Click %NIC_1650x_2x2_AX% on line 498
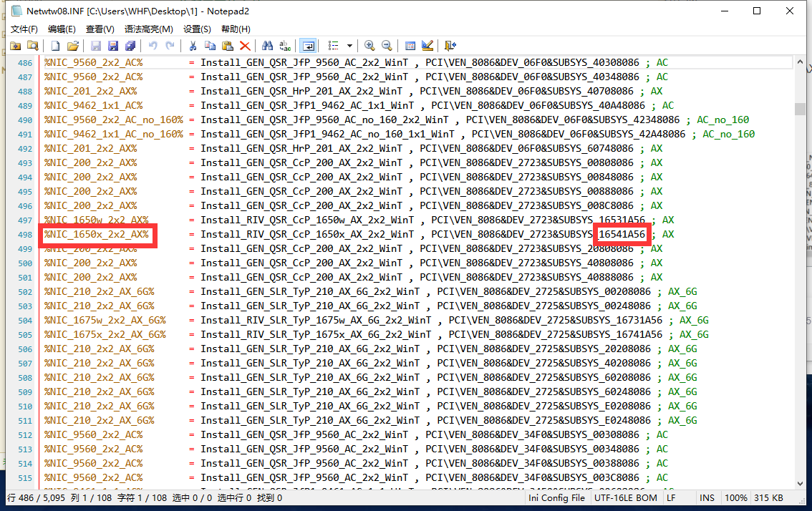 tap(97, 235)
